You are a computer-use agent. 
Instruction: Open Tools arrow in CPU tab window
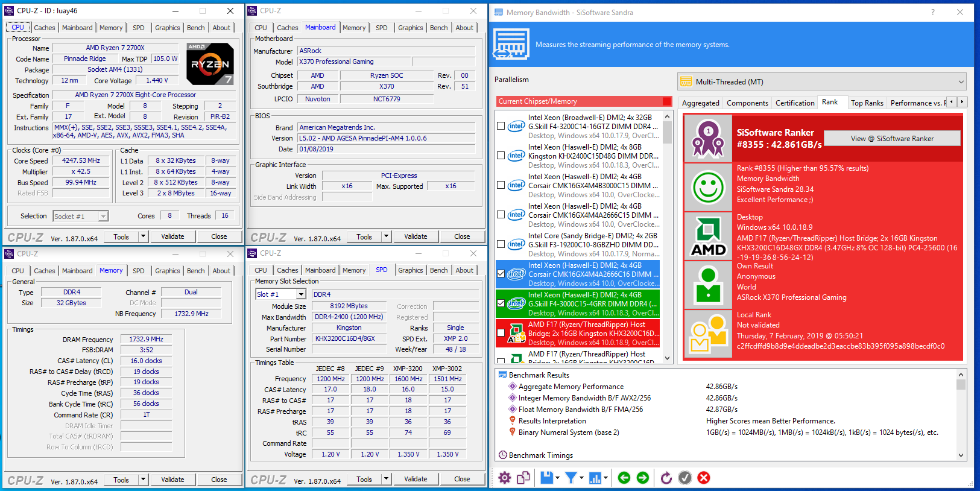(144, 236)
